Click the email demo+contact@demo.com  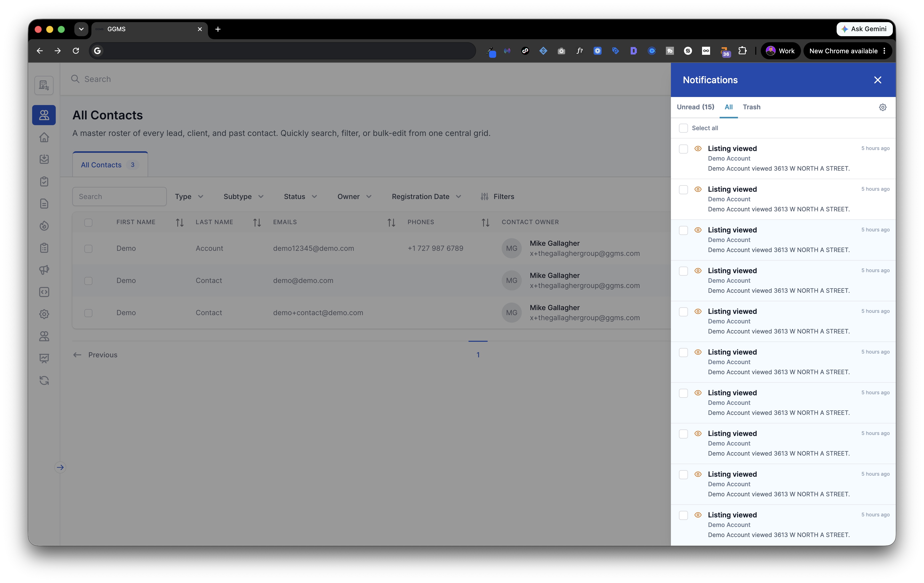(318, 313)
